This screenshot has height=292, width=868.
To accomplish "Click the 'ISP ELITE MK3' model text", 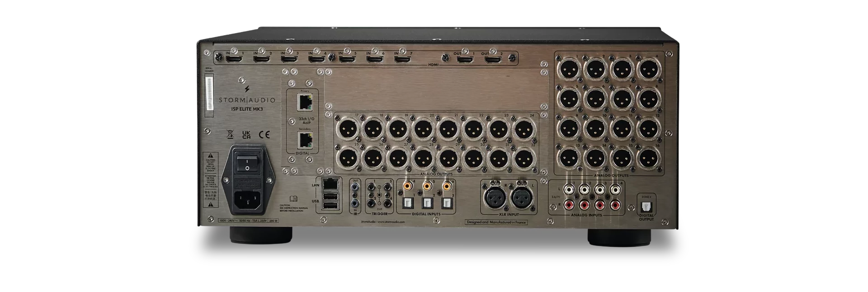I will click(x=247, y=109).
